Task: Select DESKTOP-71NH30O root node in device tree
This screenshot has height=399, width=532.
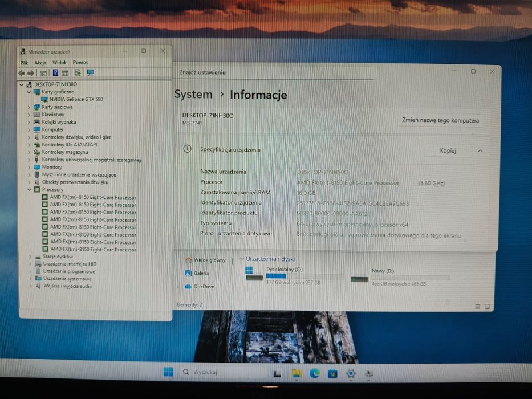Action: pos(56,84)
